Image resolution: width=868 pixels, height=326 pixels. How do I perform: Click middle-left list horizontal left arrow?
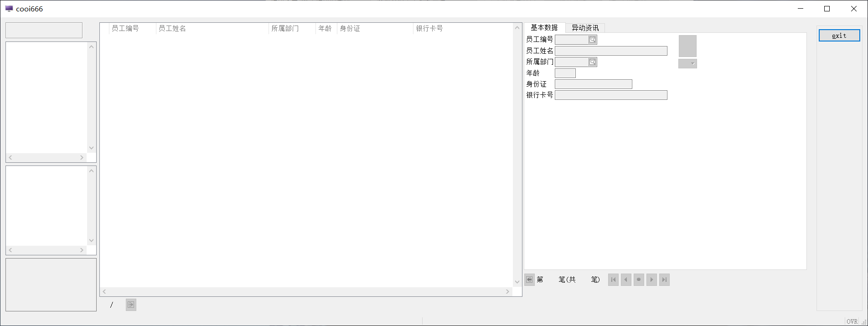pyautogui.click(x=10, y=250)
